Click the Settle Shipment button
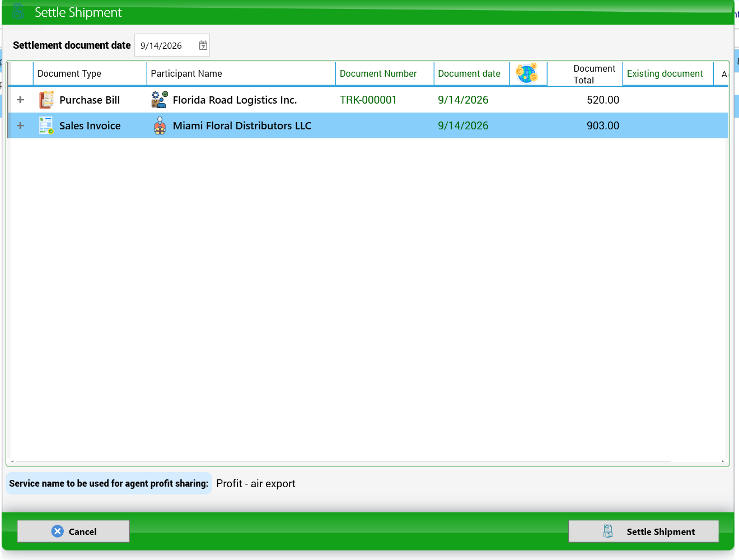Image resolution: width=739 pixels, height=560 pixels. click(644, 531)
